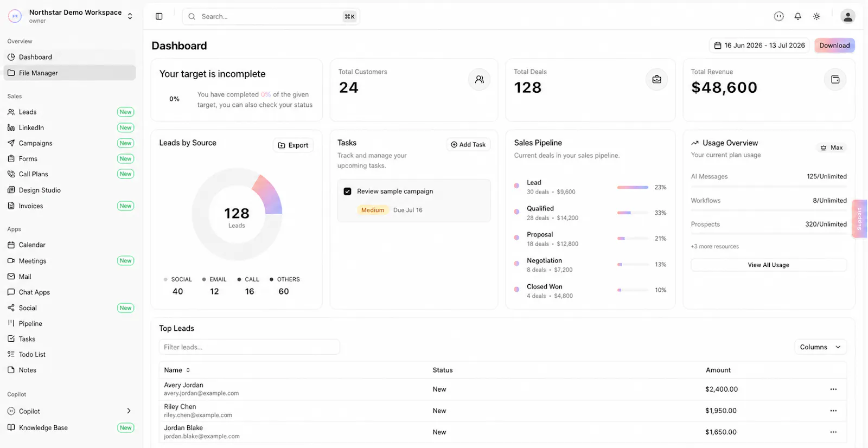Viewport: 868px width, 448px height.
Task: Click the Download button
Action: pyautogui.click(x=834, y=46)
